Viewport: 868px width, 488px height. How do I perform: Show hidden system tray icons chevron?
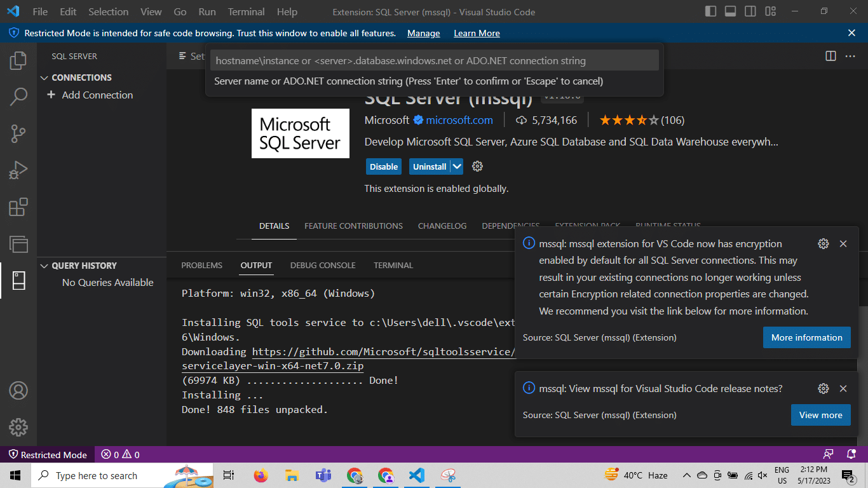(x=687, y=475)
